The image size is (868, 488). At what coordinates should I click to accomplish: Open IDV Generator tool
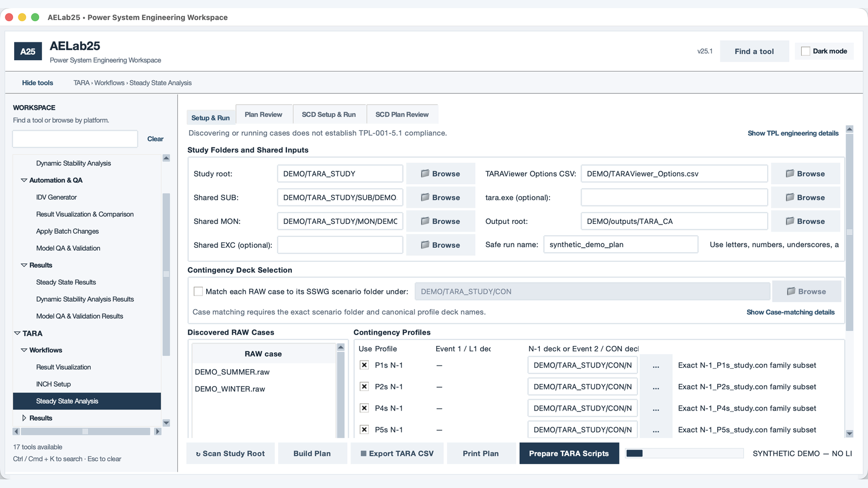coord(56,197)
